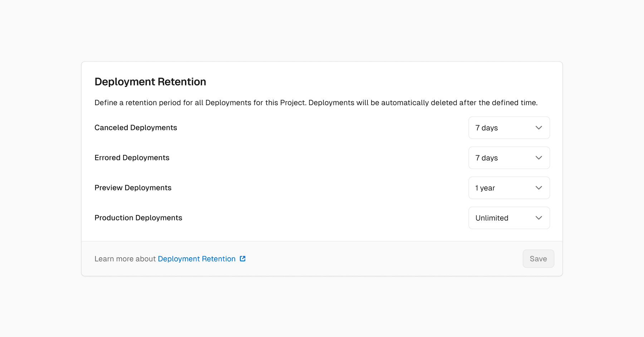Click the 'Unlimited' selected value text

(492, 218)
